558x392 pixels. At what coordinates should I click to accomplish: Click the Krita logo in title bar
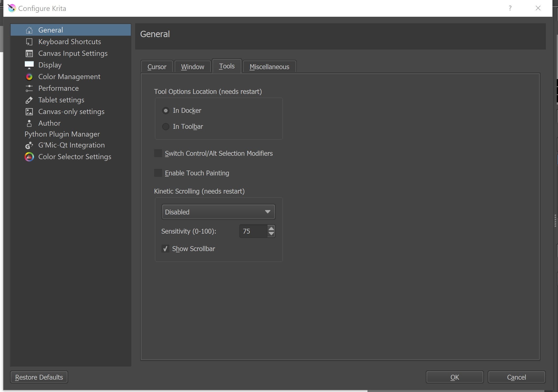point(12,8)
